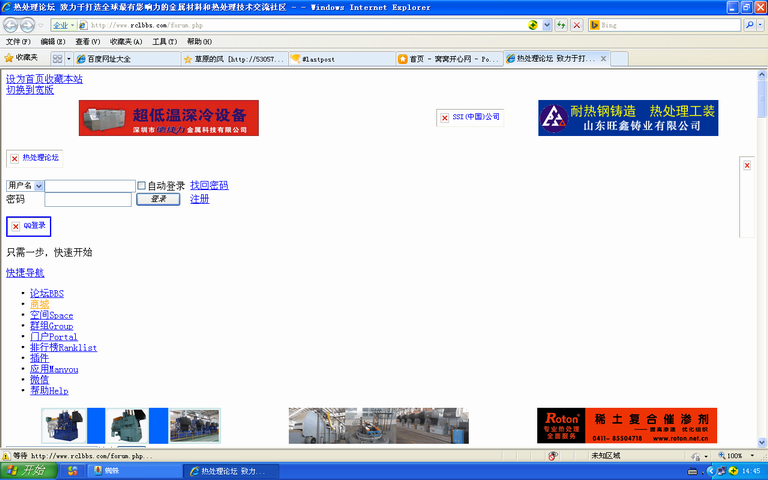Click the status bar warning icon

tap(6, 456)
